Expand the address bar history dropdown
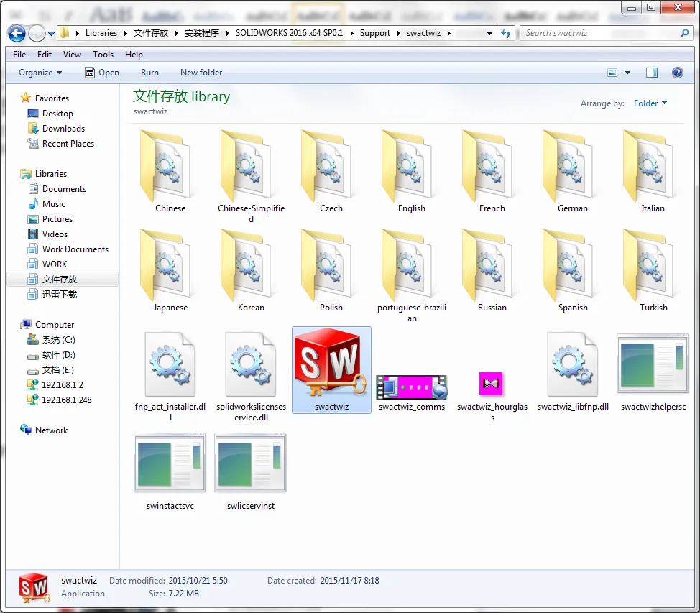The height and width of the screenshot is (613, 700). [489, 34]
